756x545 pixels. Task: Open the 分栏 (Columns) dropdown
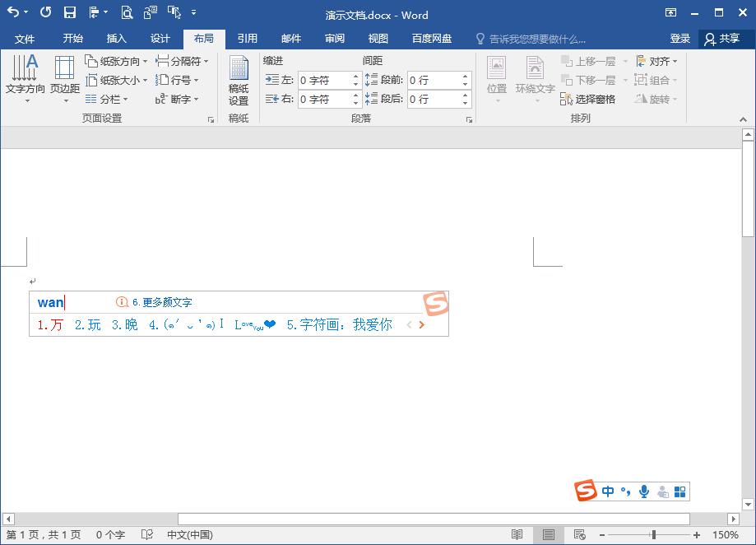[x=111, y=99]
